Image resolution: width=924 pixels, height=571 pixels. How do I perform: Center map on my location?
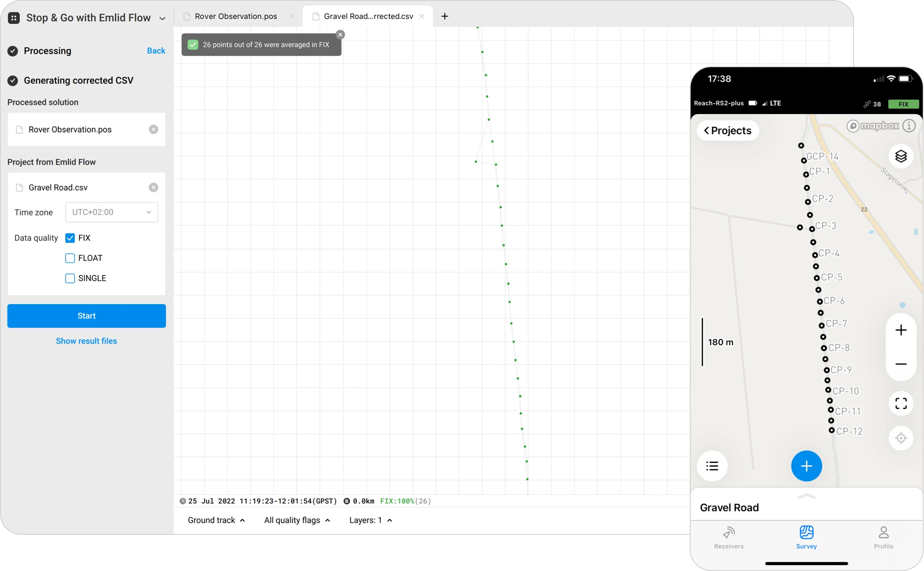pyautogui.click(x=901, y=438)
